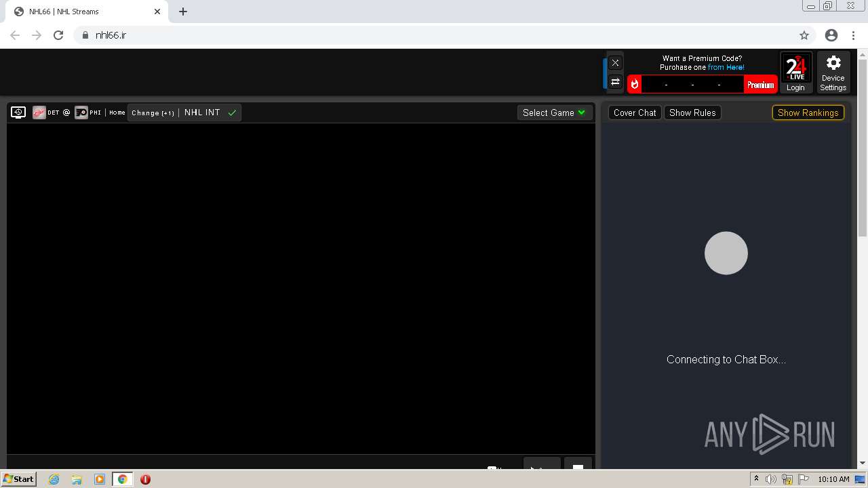
Task: Click the red Opera taskbar icon
Action: (145, 479)
